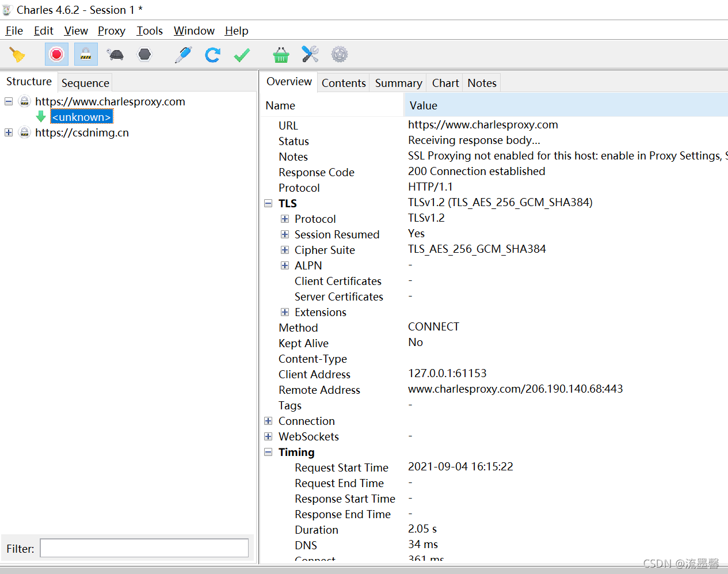Collapse the www.charlesproxy.com host node
The width and height of the screenshot is (728, 574).
coord(9,101)
